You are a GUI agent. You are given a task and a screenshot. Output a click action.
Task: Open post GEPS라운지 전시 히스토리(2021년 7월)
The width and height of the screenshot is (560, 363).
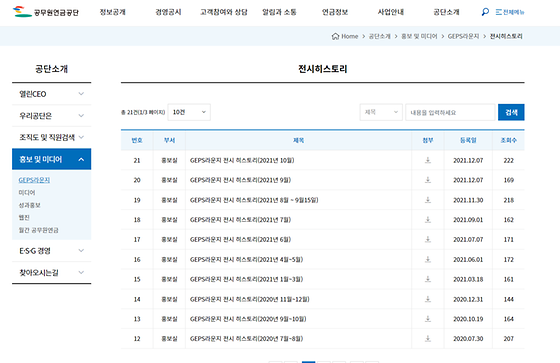[240, 220]
